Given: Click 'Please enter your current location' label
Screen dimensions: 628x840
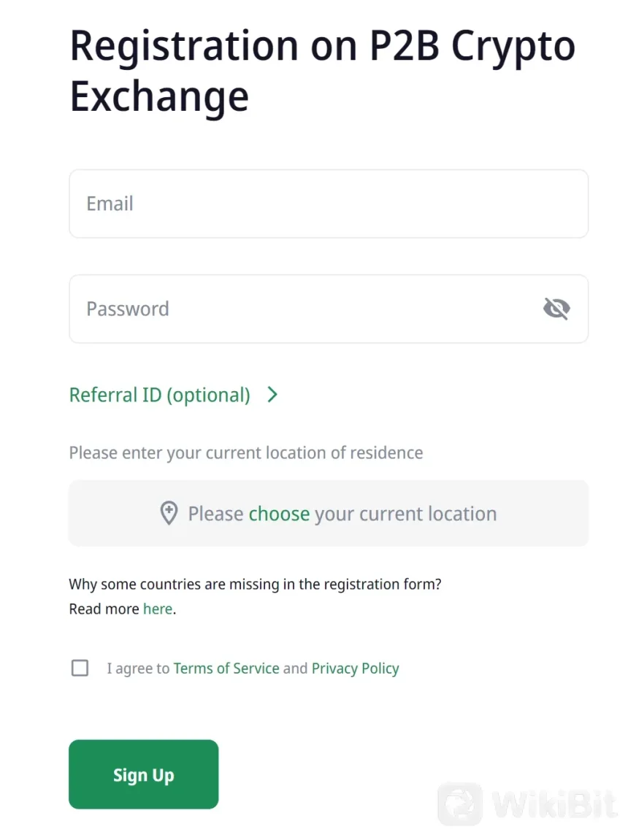Looking at the screenshot, I should tap(245, 452).
